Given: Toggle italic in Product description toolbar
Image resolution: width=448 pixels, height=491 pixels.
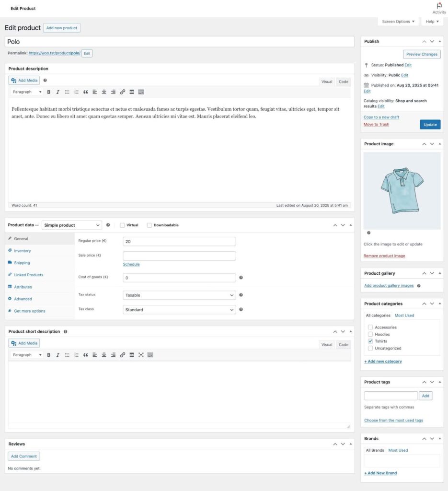Looking at the screenshot, I should tap(57, 92).
